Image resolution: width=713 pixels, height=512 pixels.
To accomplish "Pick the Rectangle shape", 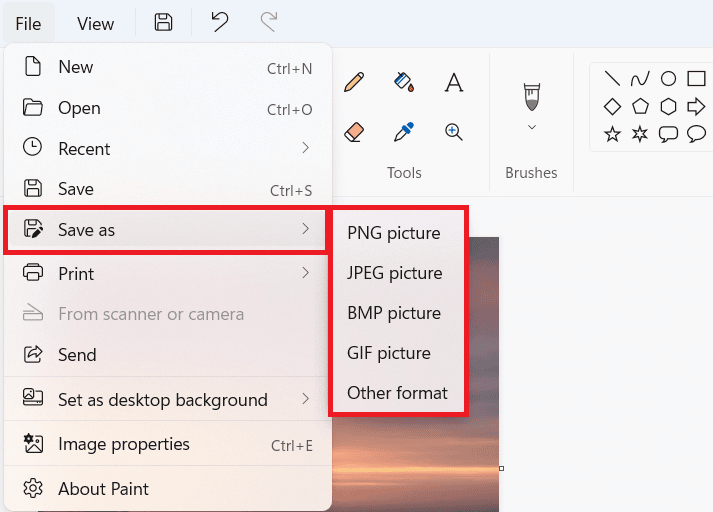I will [x=696, y=79].
